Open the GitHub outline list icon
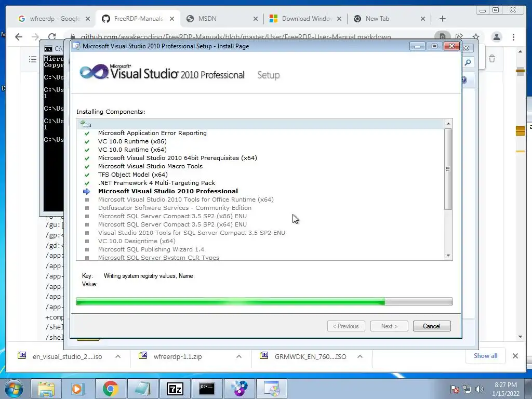Screen dimensions: 532x399 [x=33, y=59]
